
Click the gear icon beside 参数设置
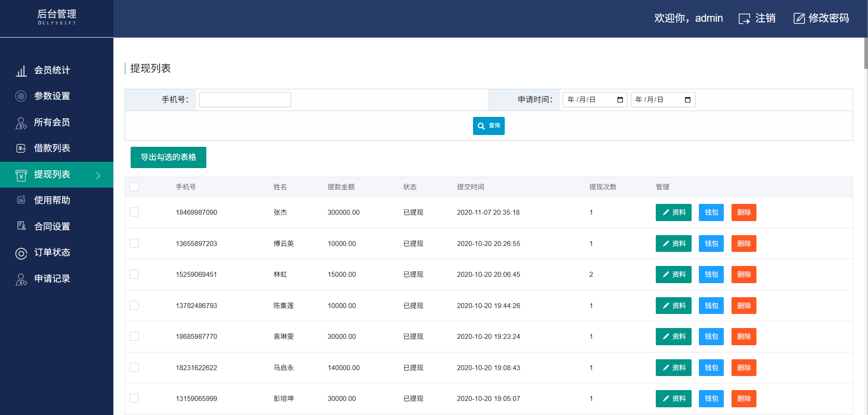pyautogui.click(x=21, y=96)
